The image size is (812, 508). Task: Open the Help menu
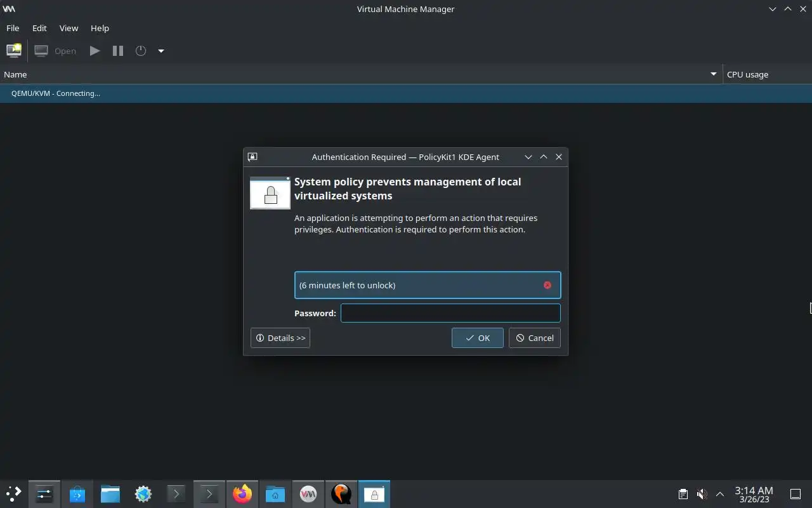coord(100,28)
